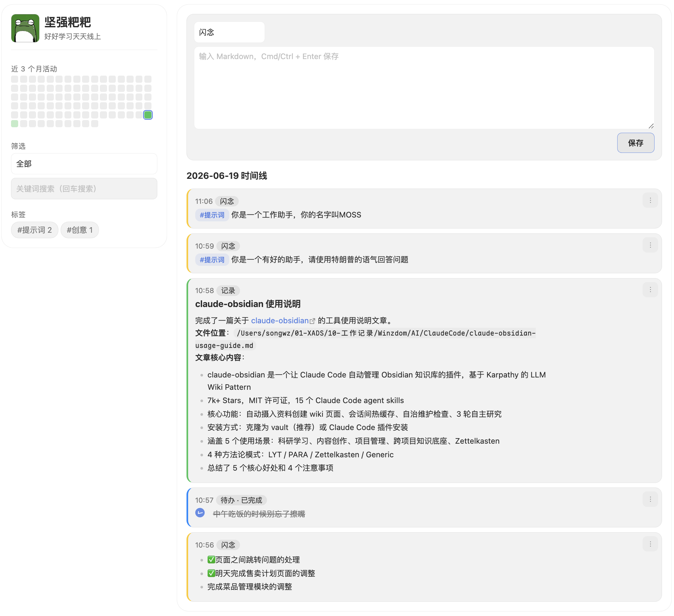Open the 闪念 note type dropdown in the editor
Viewport: 674px width, 616px height.
229,32
